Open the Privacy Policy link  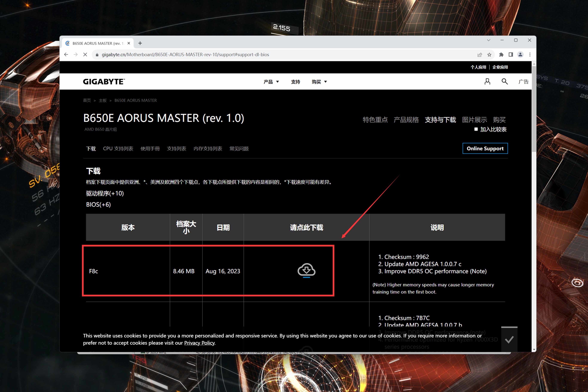click(199, 343)
